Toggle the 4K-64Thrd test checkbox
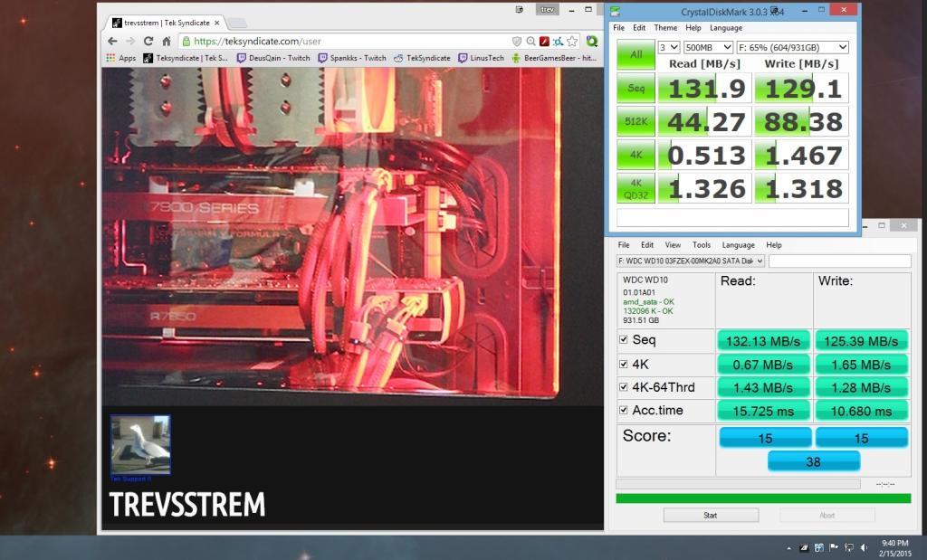 point(623,387)
